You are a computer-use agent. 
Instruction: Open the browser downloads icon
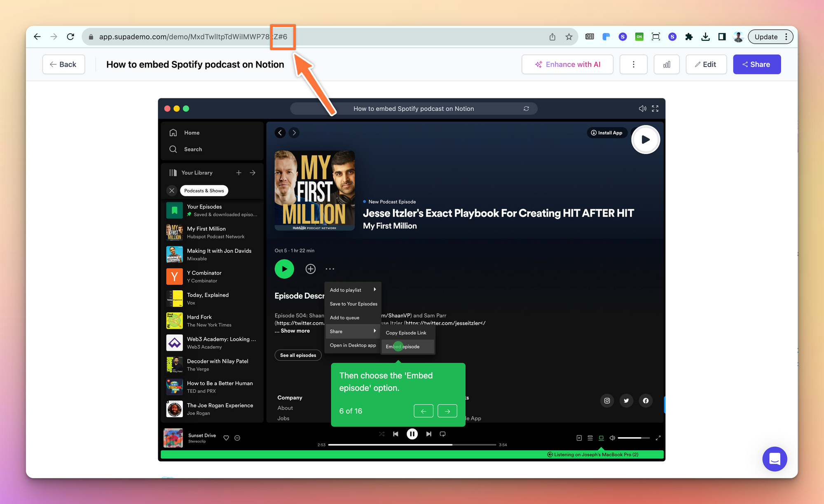coord(705,37)
